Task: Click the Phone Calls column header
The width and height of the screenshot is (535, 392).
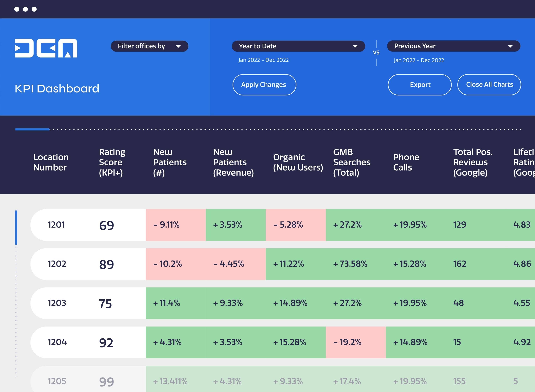Action: click(406, 162)
